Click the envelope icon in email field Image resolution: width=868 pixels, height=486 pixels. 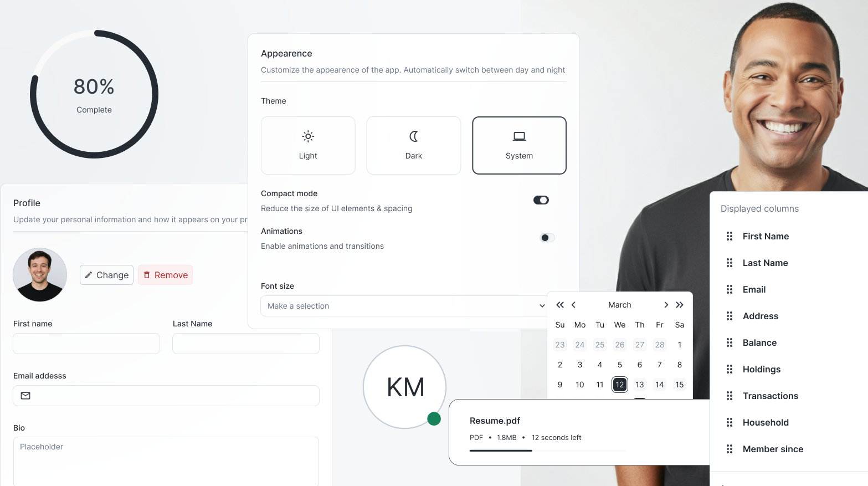click(25, 396)
